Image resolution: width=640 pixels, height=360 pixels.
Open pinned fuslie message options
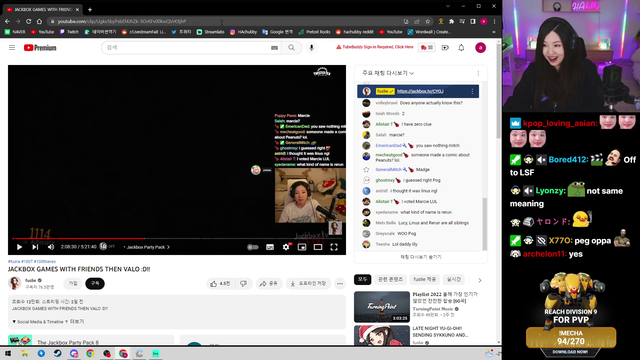pyautogui.click(x=472, y=91)
